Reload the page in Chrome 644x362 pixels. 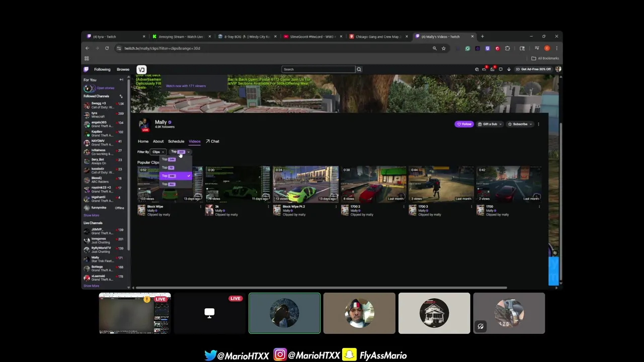click(107, 48)
